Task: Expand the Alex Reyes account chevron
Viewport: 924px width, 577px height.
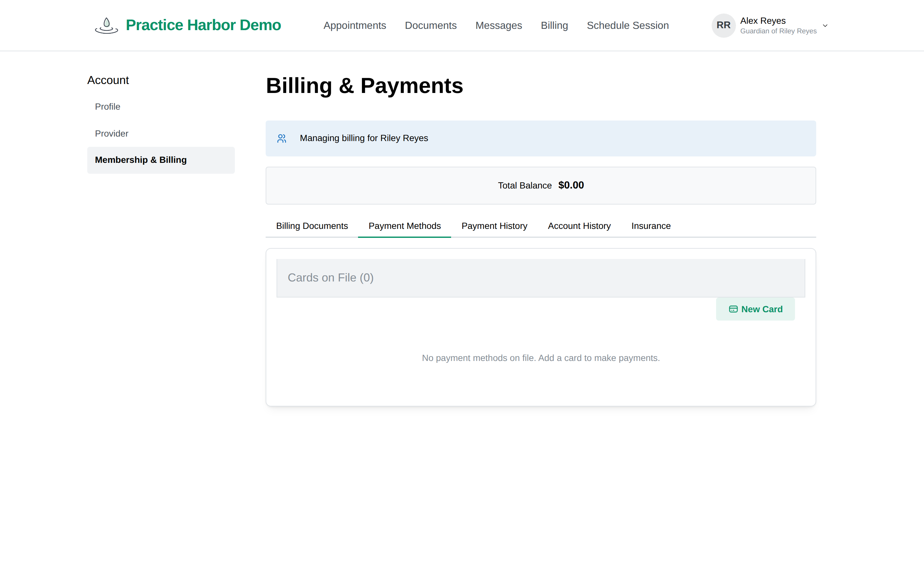Action: click(825, 26)
